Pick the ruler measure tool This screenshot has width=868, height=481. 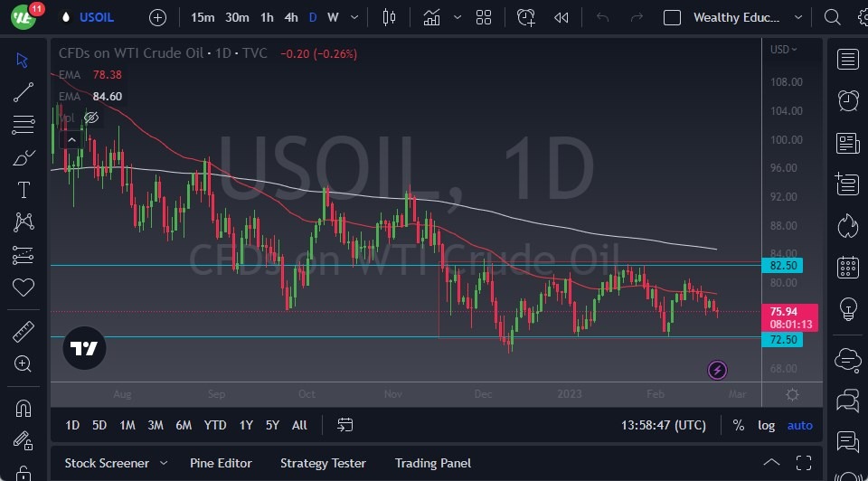pos(24,332)
